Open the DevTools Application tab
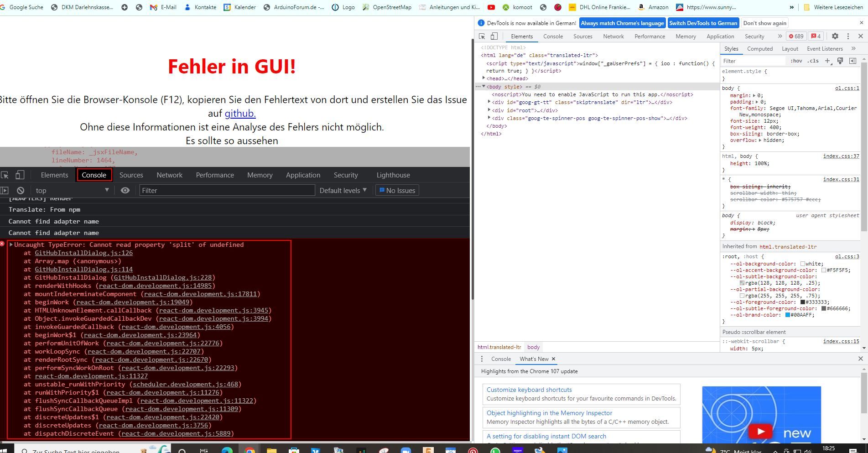The height and width of the screenshot is (453, 868). pos(720,36)
